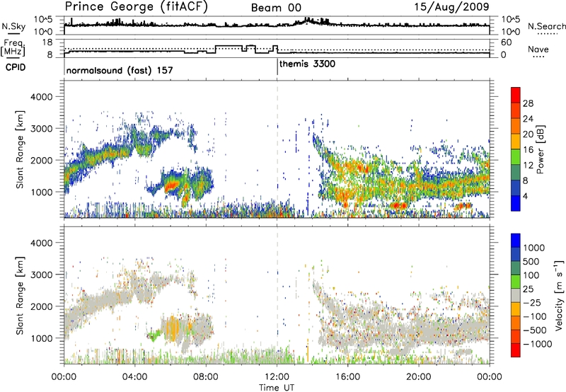
Task: Click the 3000 tick of the power panel
Action: 41,129
